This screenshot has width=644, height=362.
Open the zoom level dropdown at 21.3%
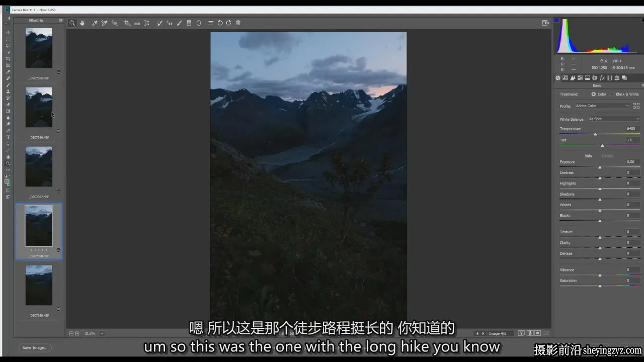click(102, 333)
